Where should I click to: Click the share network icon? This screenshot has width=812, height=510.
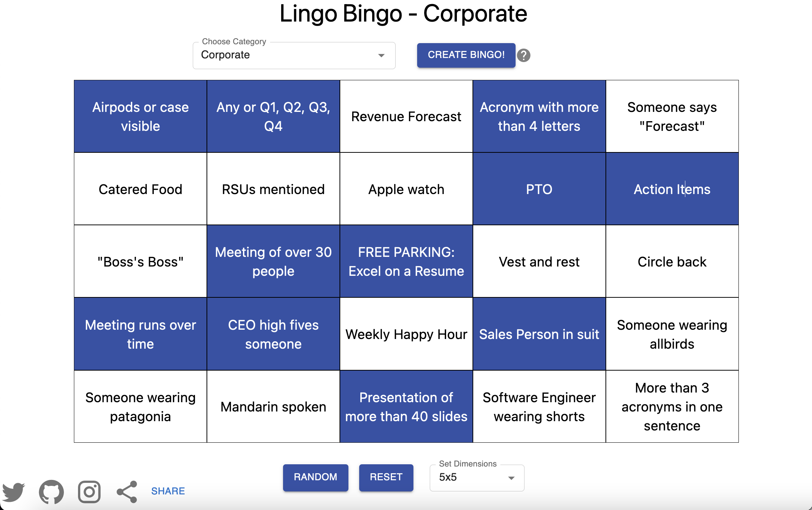(127, 491)
